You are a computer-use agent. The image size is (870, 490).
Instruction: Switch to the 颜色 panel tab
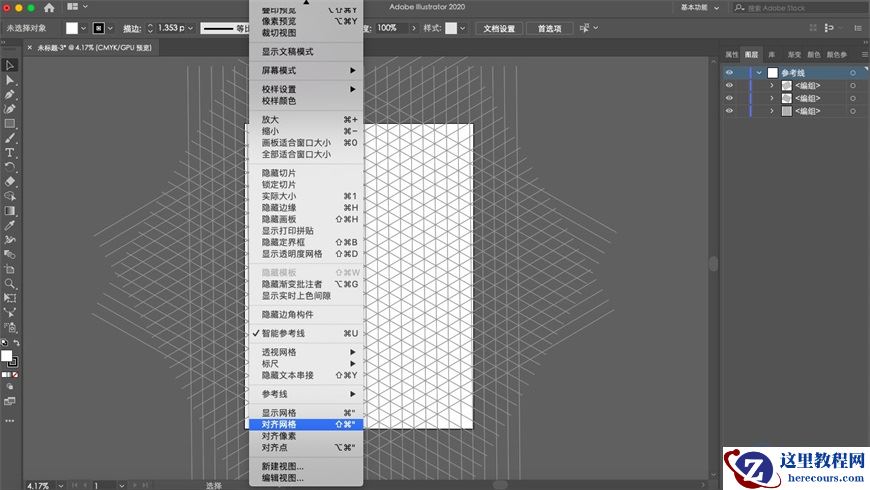[x=813, y=54]
